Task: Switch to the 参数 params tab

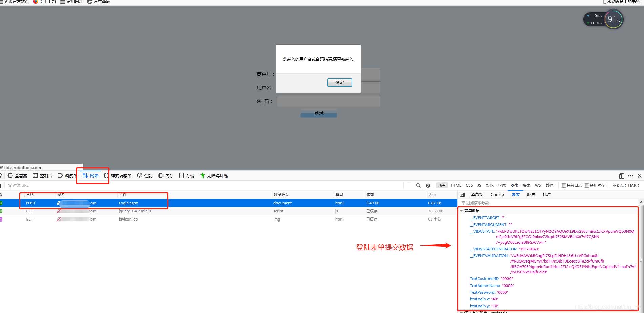Action: pos(516,195)
